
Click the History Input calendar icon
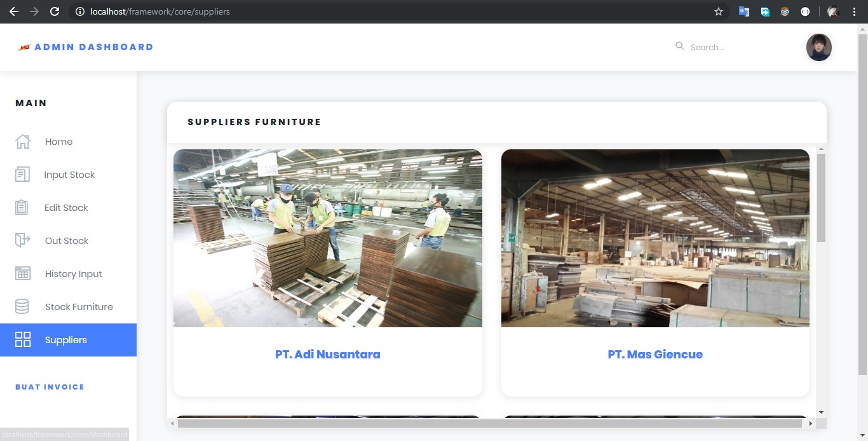tap(23, 273)
